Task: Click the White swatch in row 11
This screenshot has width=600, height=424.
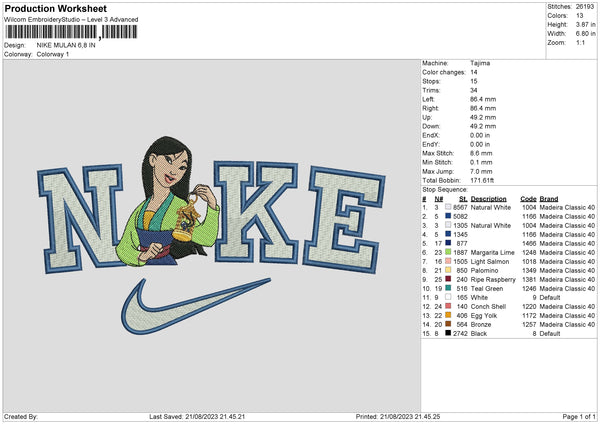Action: click(448, 297)
